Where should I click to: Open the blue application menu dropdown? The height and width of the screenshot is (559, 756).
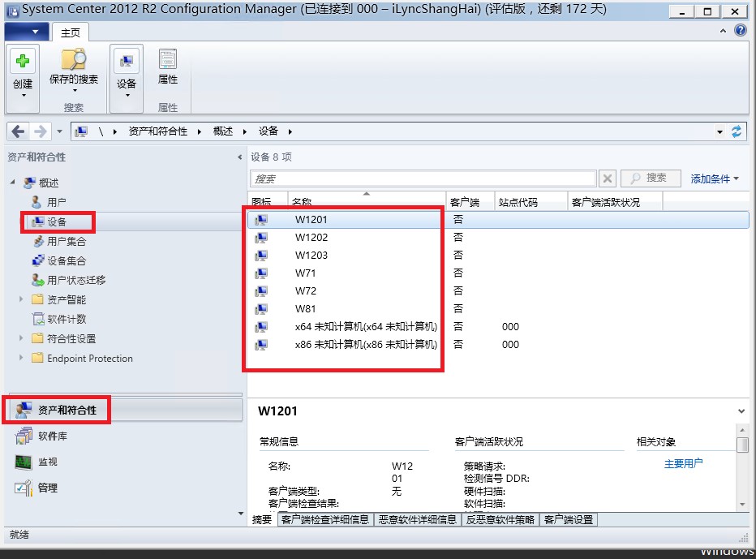click(27, 32)
